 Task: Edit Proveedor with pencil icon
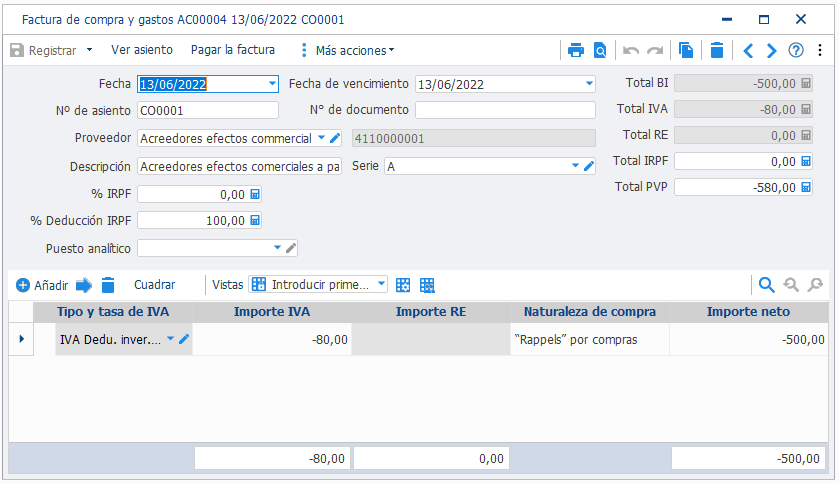pos(335,138)
